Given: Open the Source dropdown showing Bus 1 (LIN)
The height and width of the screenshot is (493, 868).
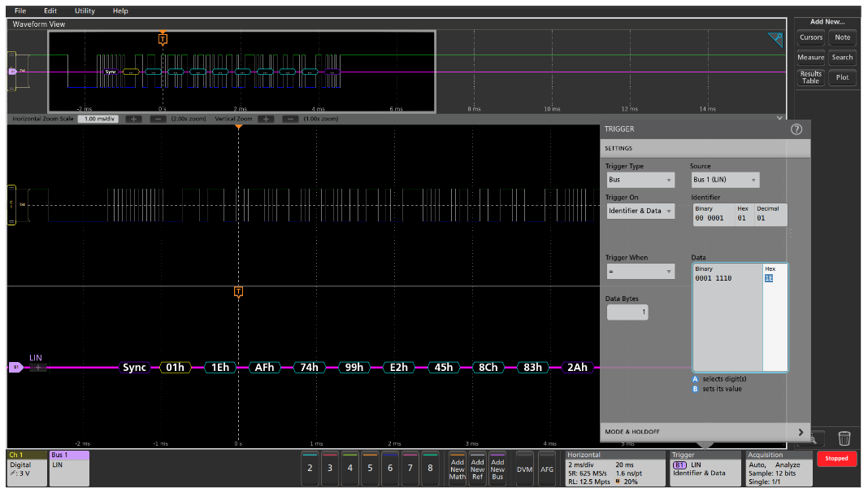Looking at the screenshot, I should click(725, 179).
